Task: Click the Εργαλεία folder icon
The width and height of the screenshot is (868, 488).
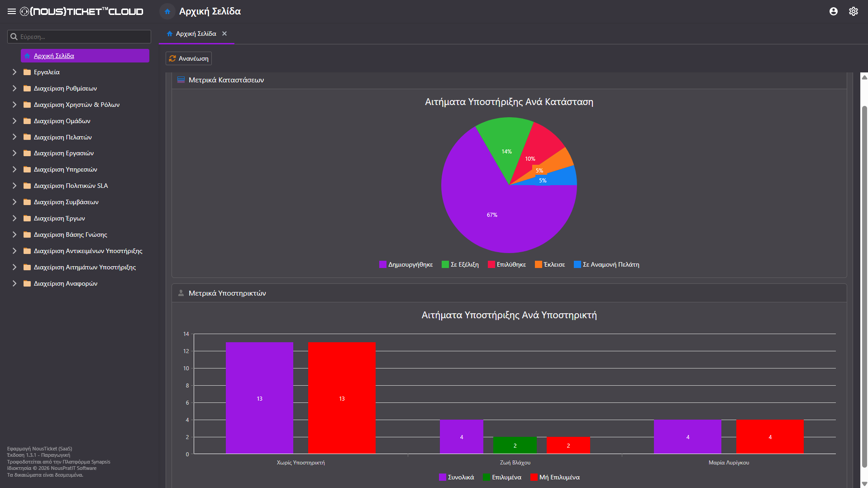Action: click(x=27, y=72)
